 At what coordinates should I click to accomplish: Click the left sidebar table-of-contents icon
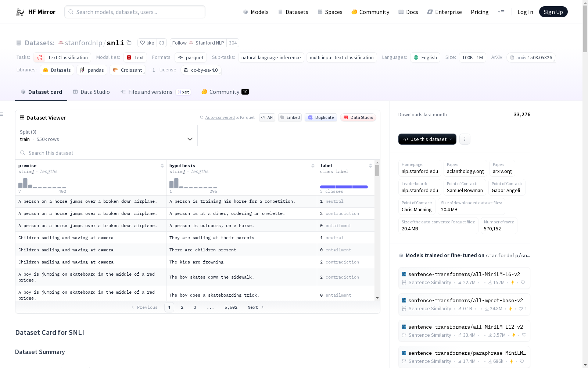point(2,114)
